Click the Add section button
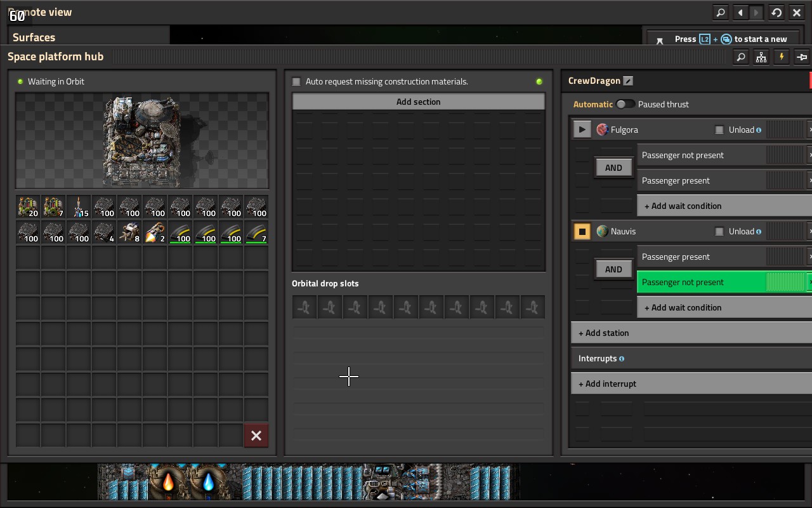812x508 pixels. [x=418, y=102]
